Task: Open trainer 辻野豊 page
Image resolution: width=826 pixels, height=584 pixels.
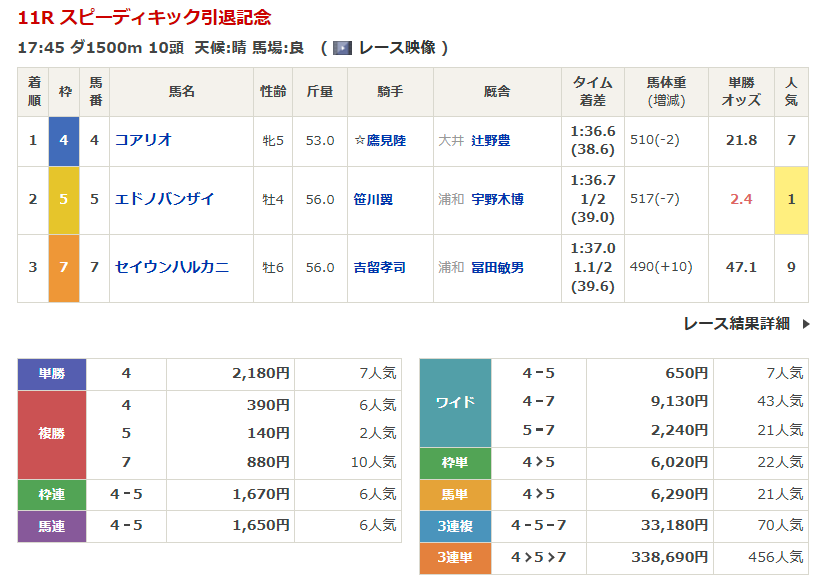Action: point(491,141)
